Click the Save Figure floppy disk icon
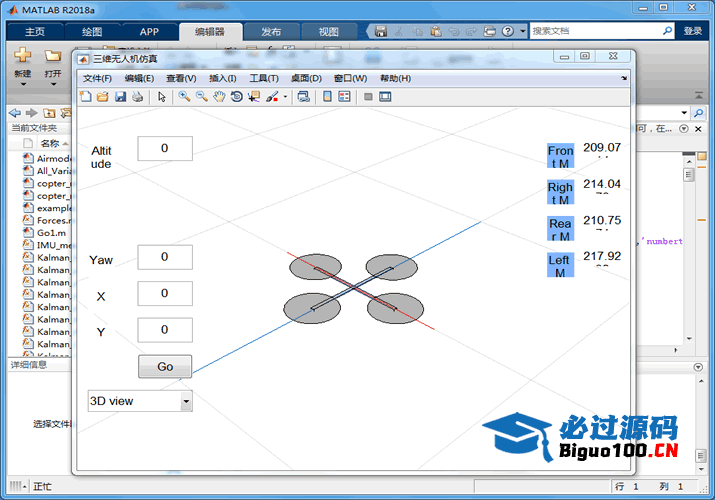This screenshot has width=715, height=500. pyautogui.click(x=120, y=97)
